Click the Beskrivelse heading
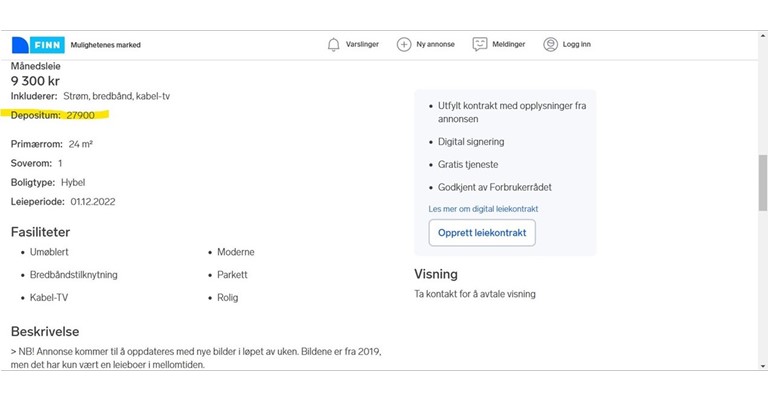Screen dimensions: 768x402 45,331
